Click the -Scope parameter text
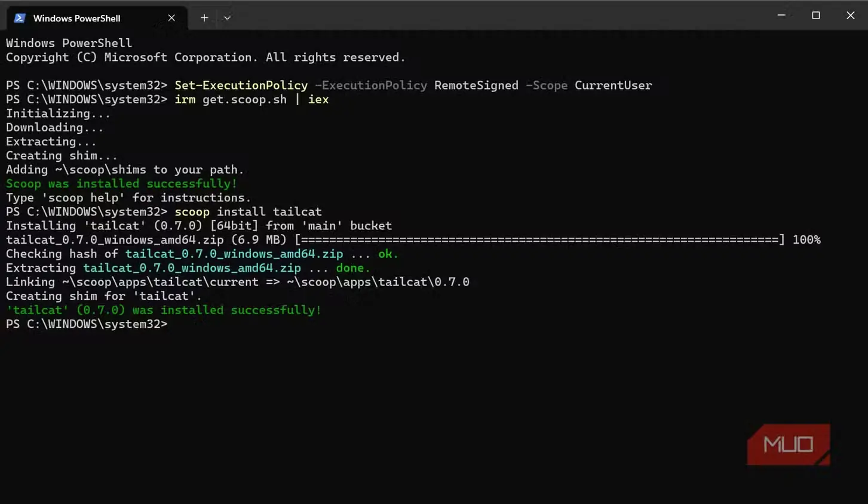The image size is (868, 504). (547, 85)
